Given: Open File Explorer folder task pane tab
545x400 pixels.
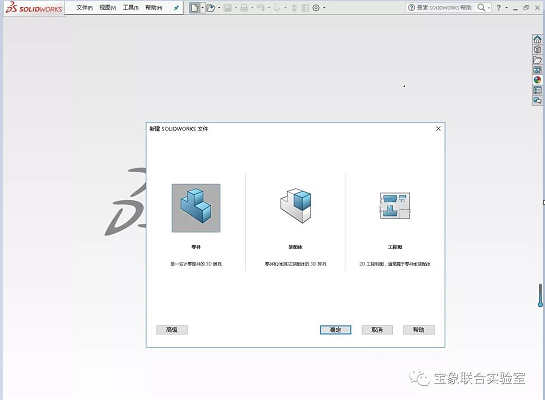Looking at the screenshot, I should (537, 60).
